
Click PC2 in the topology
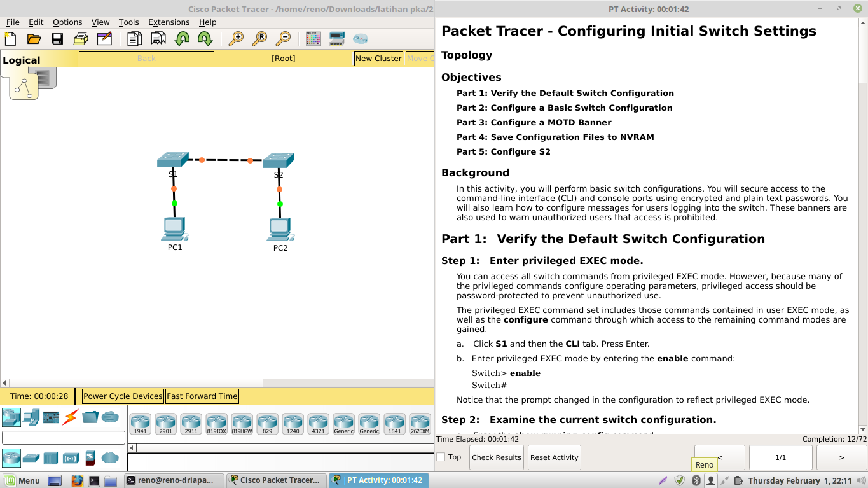click(x=280, y=230)
